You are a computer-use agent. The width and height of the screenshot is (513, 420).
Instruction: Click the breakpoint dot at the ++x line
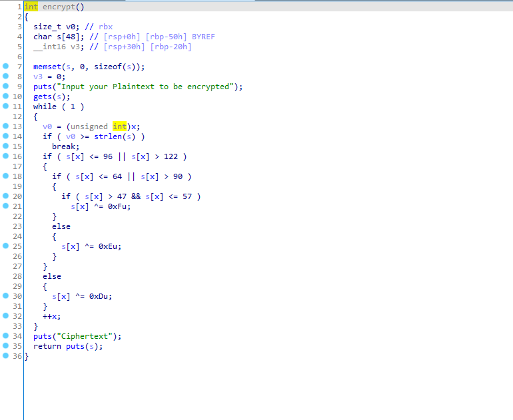click(x=5, y=316)
